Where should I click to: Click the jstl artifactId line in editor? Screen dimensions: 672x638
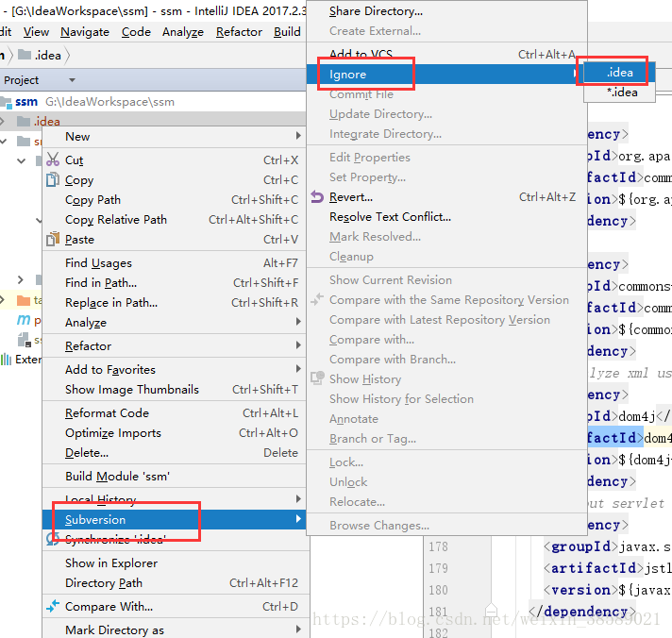(607, 568)
